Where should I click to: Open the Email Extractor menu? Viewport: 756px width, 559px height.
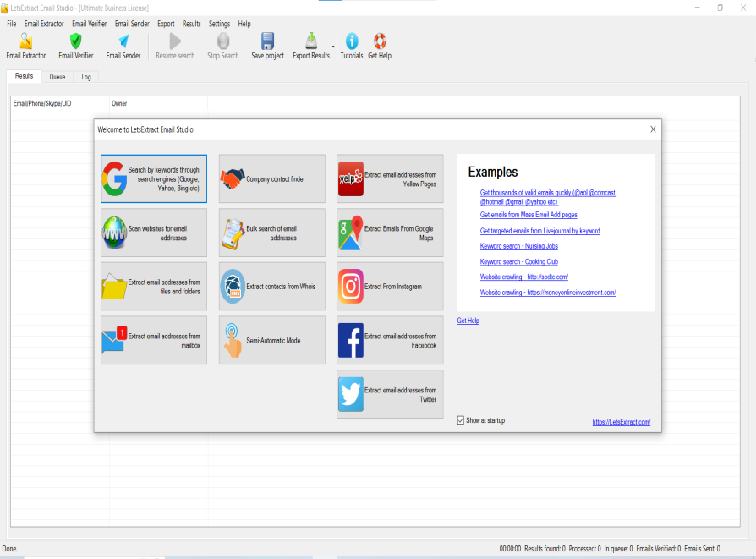(44, 24)
